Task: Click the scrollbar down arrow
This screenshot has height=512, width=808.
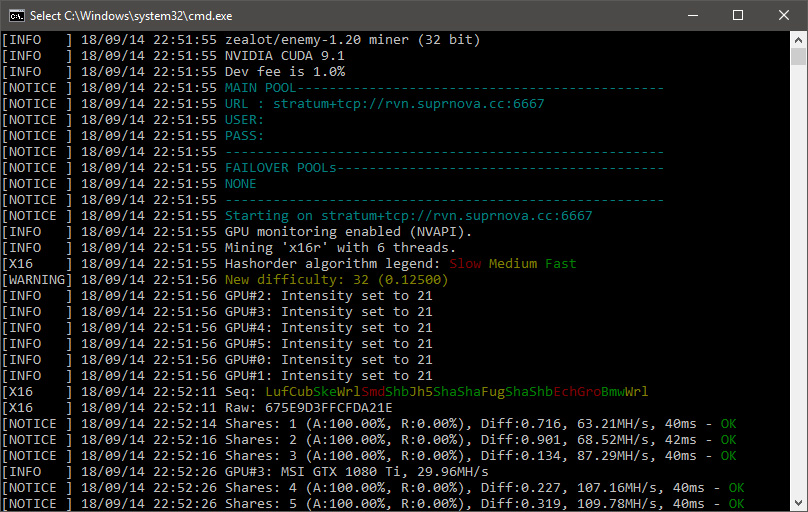Action: tap(798, 503)
